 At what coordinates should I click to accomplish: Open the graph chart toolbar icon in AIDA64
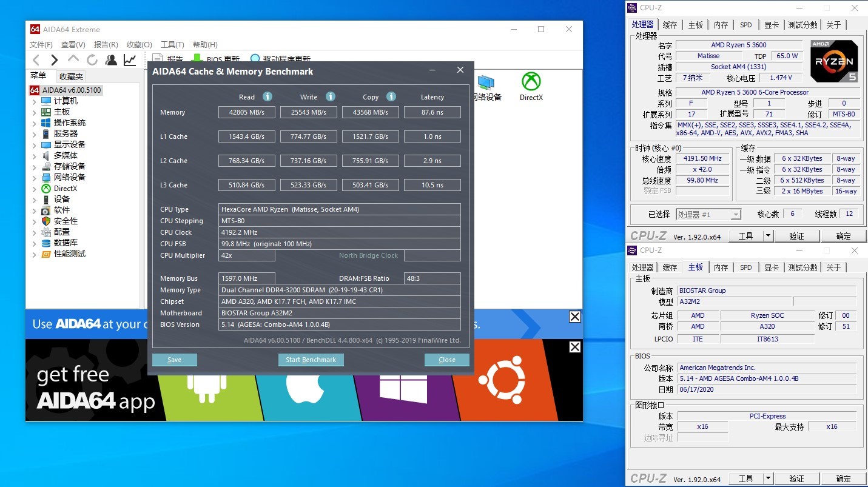130,59
